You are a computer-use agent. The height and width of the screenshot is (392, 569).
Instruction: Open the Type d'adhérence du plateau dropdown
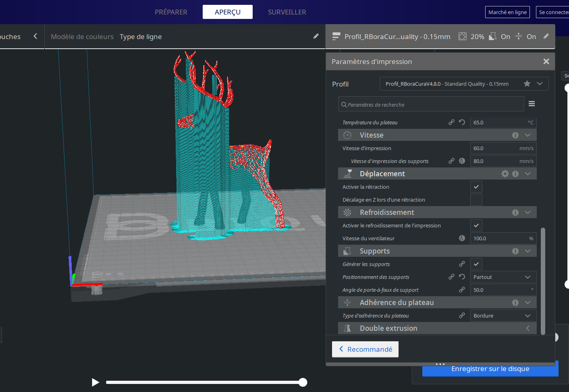[503, 316]
